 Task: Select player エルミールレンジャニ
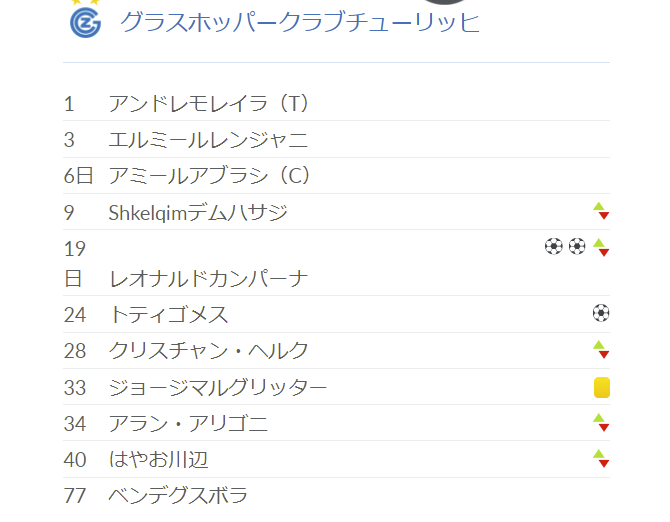point(208,140)
